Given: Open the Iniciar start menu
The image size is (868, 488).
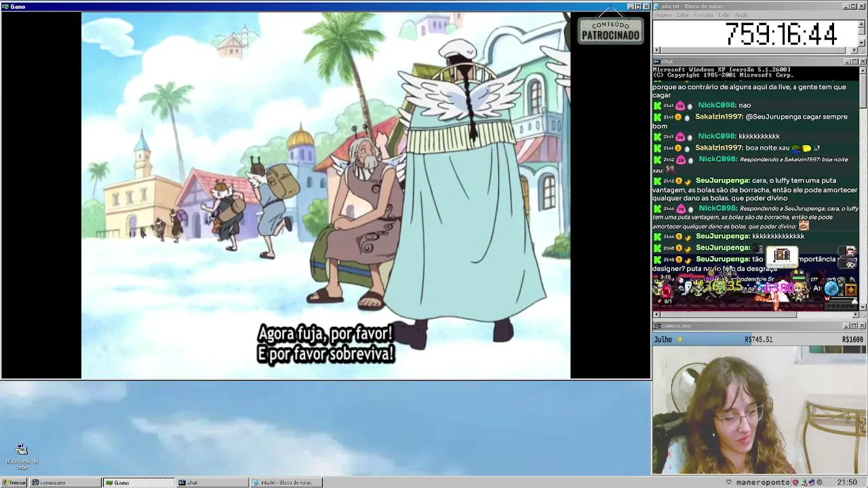Looking at the screenshot, I should tap(14, 483).
